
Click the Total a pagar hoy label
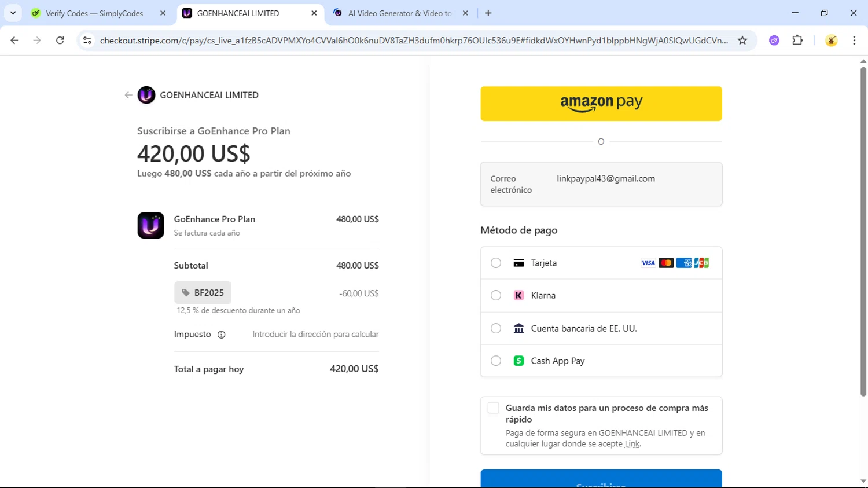click(x=209, y=369)
